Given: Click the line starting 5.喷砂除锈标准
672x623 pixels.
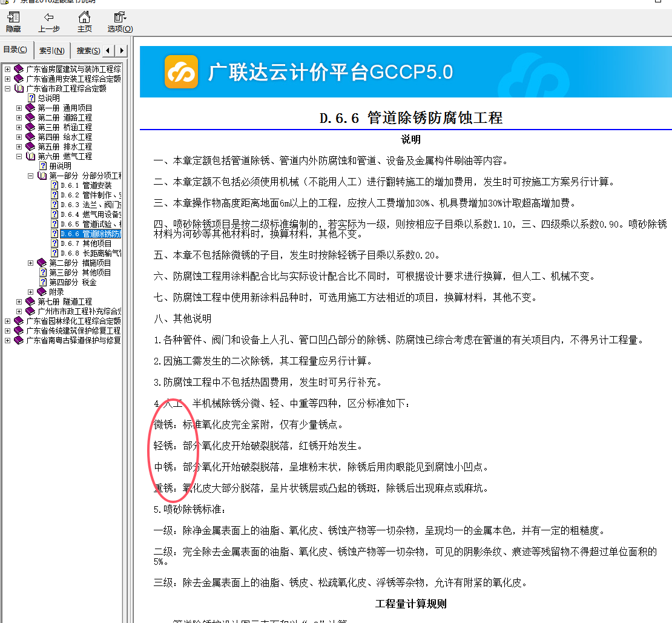Looking at the screenshot, I should (190, 509).
